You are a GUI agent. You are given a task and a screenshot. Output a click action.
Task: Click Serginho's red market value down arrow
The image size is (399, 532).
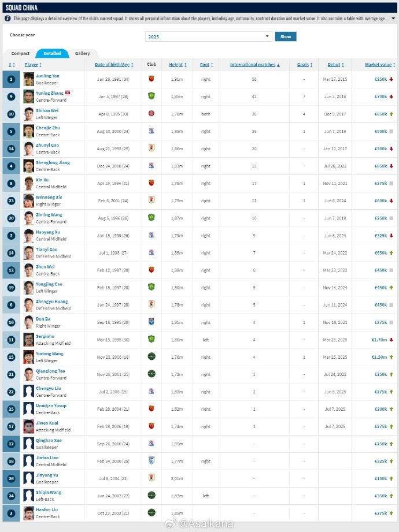point(391,340)
